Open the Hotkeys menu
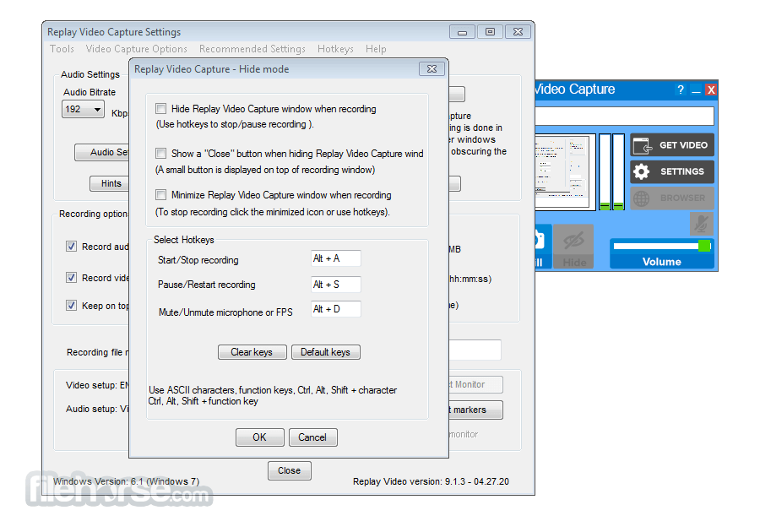 tap(335, 49)
